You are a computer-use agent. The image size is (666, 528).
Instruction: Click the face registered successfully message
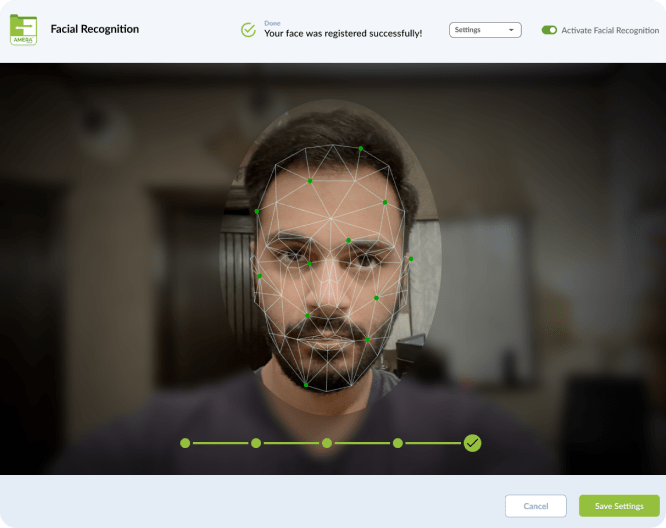(x=343, y=34)
